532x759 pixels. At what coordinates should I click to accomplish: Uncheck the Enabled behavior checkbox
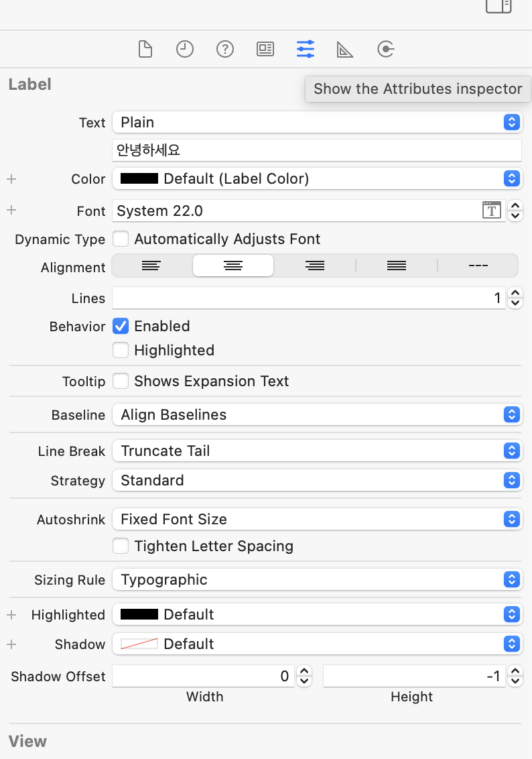click(x=121, y=326)
